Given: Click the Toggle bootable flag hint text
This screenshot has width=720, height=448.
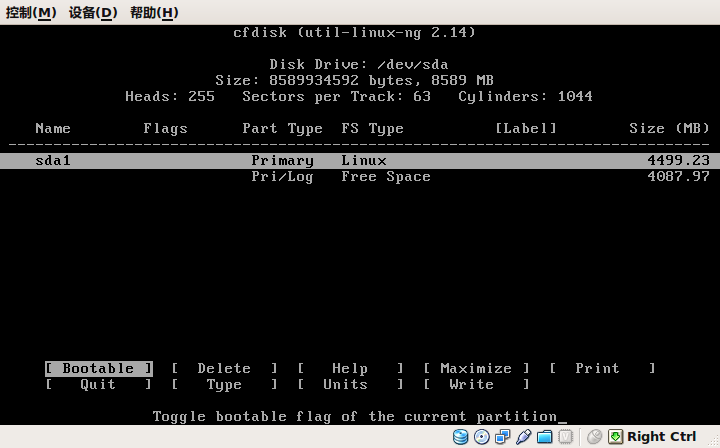Looking at the screenshot, I should 355,417.
